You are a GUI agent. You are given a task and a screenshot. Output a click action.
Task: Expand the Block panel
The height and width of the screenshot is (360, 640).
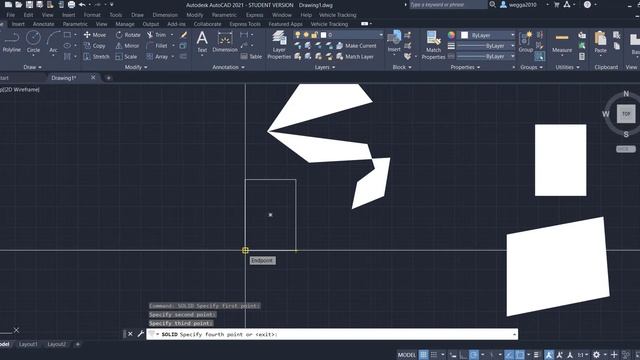point(402,67)
